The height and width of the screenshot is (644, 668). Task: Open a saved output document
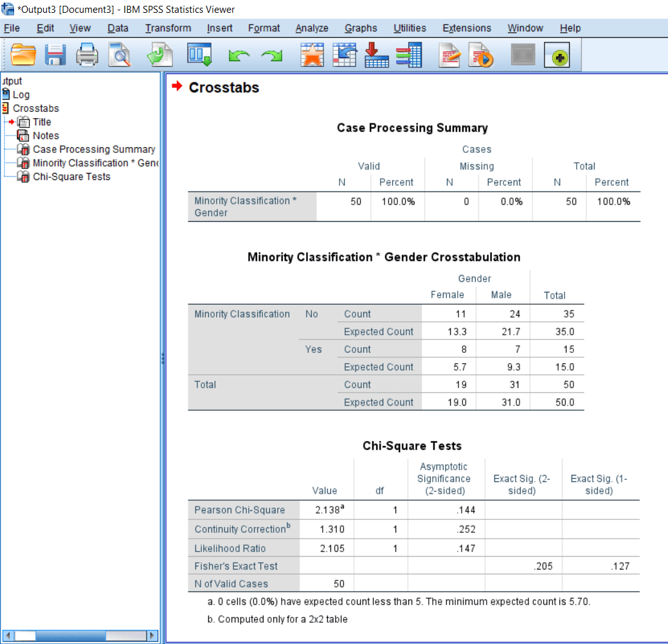[x=24, y=55]
